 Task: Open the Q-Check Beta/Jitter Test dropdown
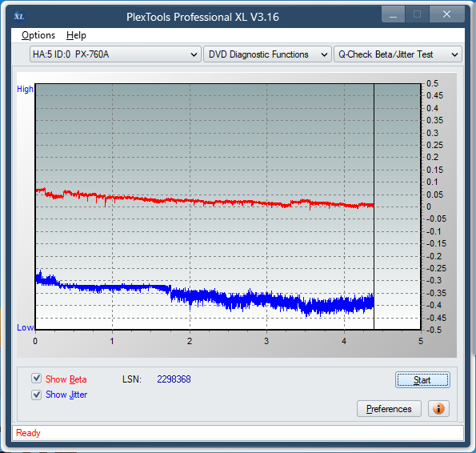(398, 54)
